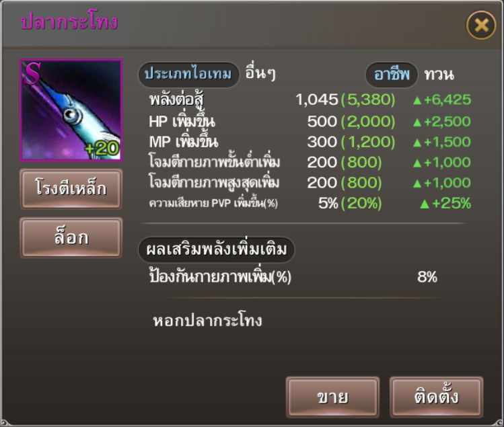
Task: Select the อาชีพ class label
Action: [x=392, y=75]
